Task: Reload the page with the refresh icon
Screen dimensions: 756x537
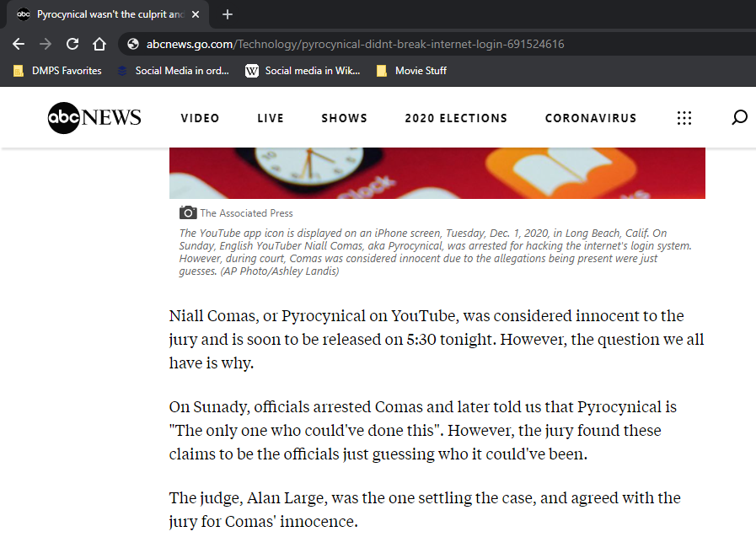Action: coord(72,45)
